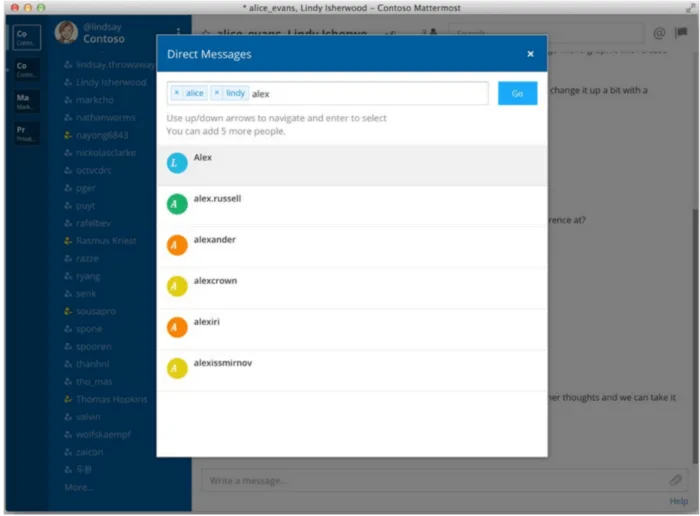The image size is (700, 516).
Task: Open zaicon direct message
Action: point(84,453)
